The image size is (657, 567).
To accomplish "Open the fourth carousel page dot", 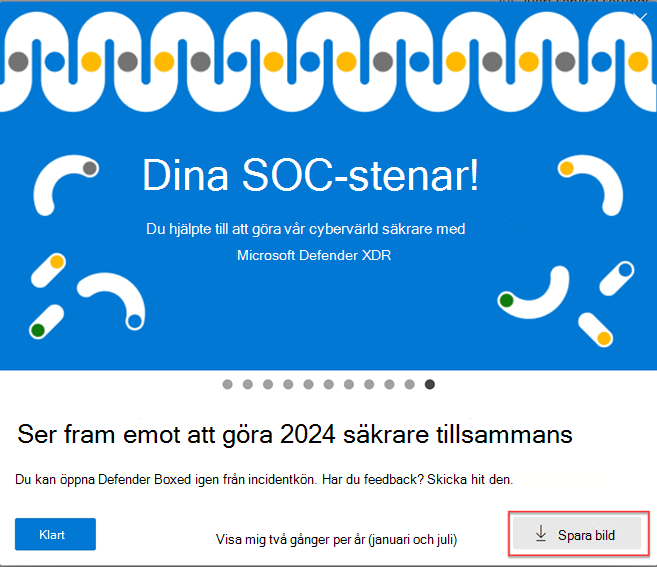I will click(x=288, y=384).
